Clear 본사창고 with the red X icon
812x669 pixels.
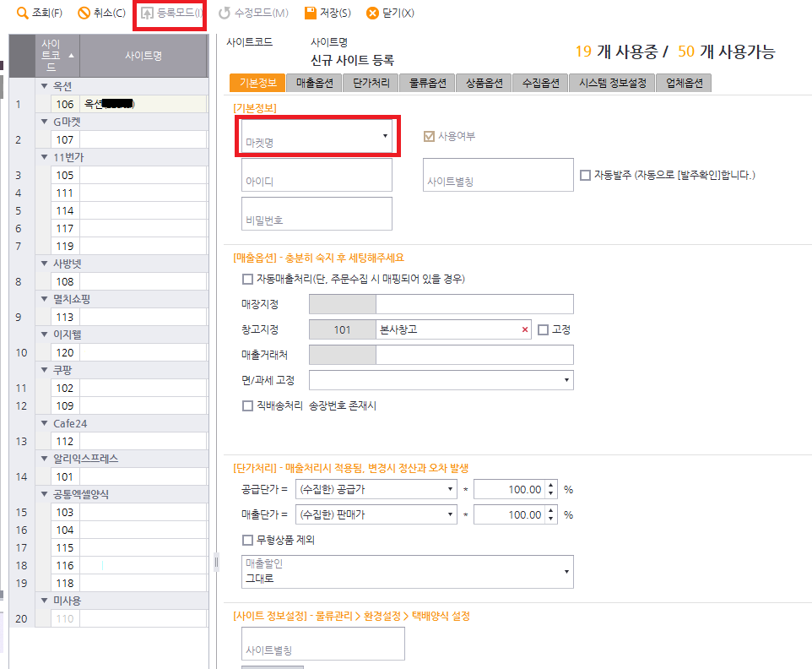pos(525,330)
